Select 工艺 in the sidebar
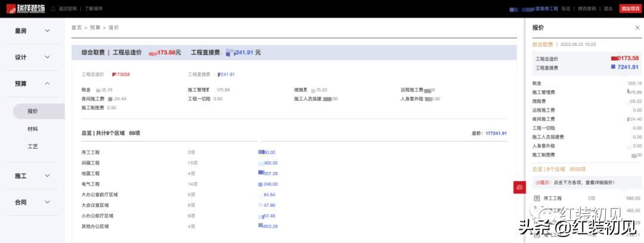This screenshot has width=644, height=243. coord(33,146)
